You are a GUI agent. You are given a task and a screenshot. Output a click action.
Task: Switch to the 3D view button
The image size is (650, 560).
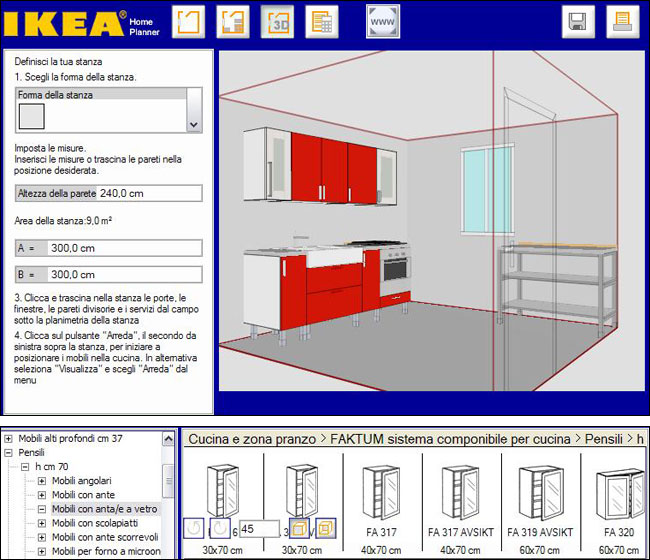click(277, 21)
